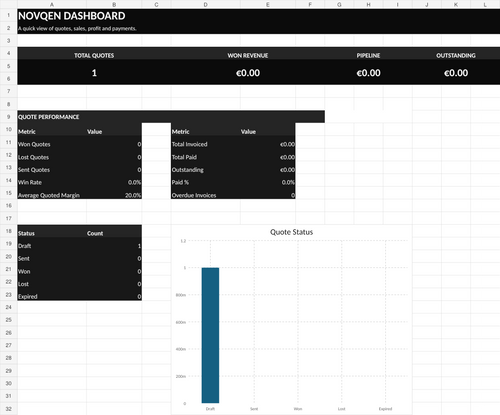Select the "Outstanding" label below Total Paid
This screenshot has width=500, height=415.
click(x=188, y=170)
